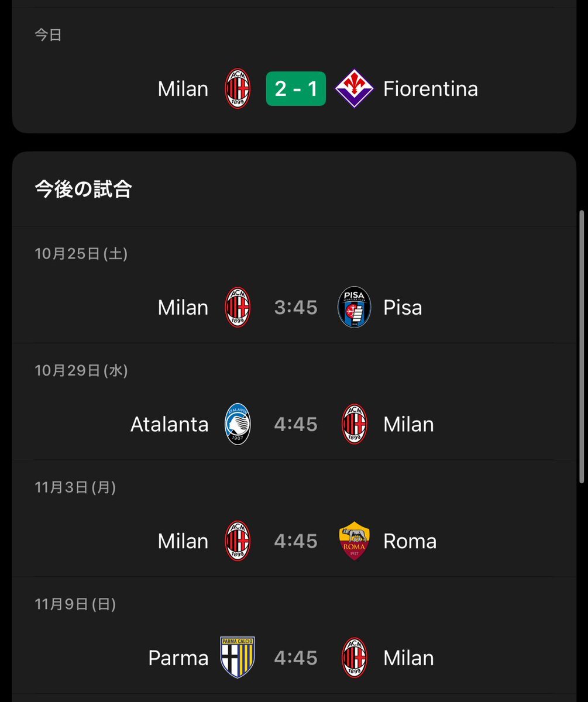Screen dimensions: 588x702
Task: Open the 3:45 Milan vs Pisa kickoff time
Action: click(295, 308)
